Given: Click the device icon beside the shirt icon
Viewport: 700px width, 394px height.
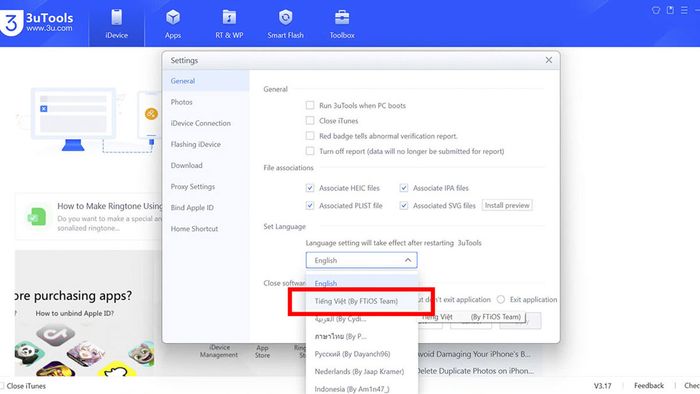Looking at the screenshot, I should click(670, 10).
